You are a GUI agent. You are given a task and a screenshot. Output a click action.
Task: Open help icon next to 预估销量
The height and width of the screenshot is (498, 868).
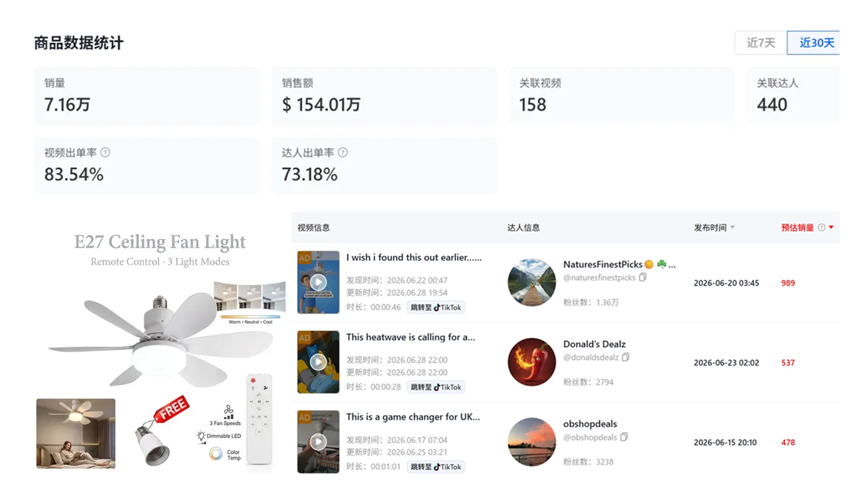pyautogui.click(x=821, y=227)
